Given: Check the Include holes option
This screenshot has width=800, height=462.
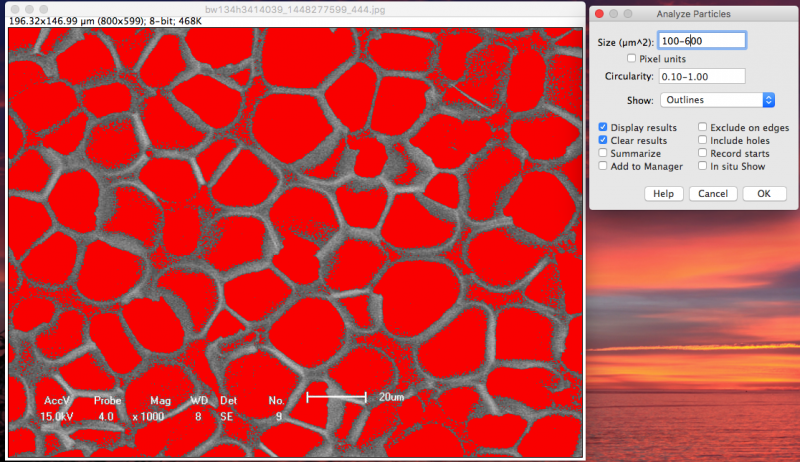Looking at the screenshot, I should 703,140.
